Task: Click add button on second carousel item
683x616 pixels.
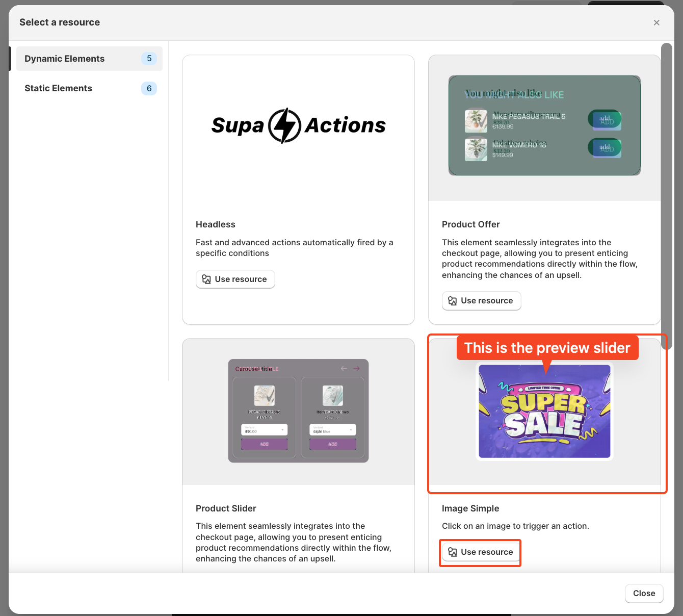Action: coord(333,444)
